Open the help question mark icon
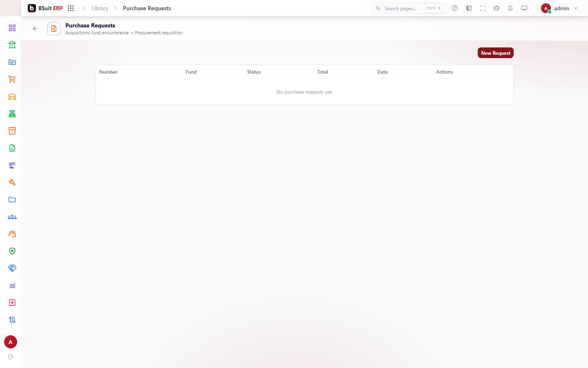This screenshot has width=588, height=368. 455,8
